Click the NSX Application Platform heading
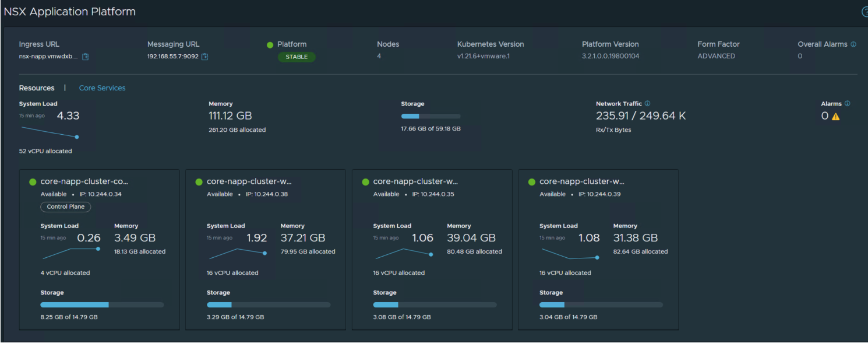Screen dimensions: 868x343 (69, 12)
